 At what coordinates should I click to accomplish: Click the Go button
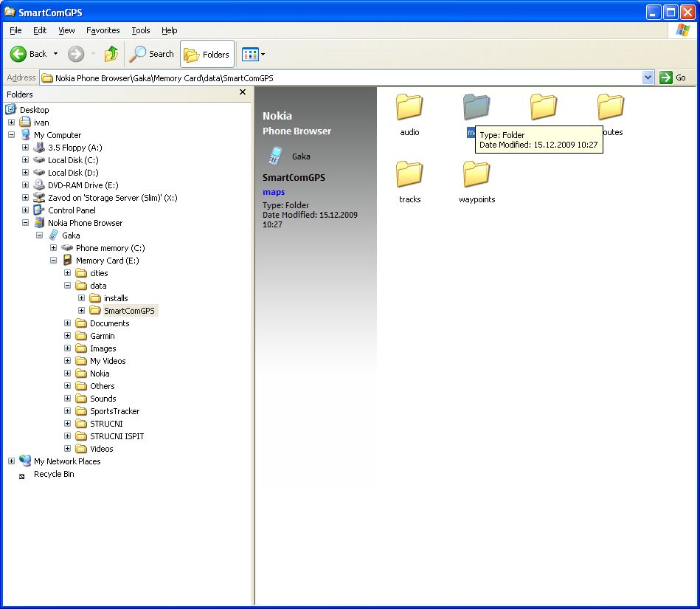tap(673, 78)
